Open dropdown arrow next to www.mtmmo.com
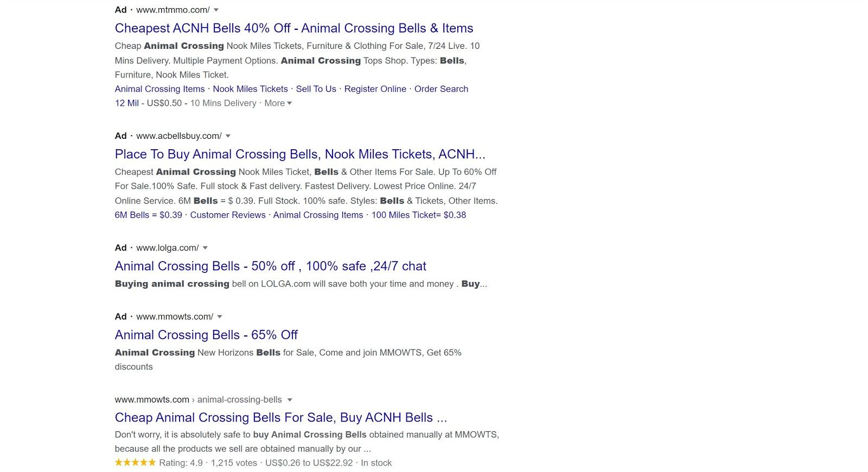The height and width of the screenshot is (472, 868). (x=216, y=10)
